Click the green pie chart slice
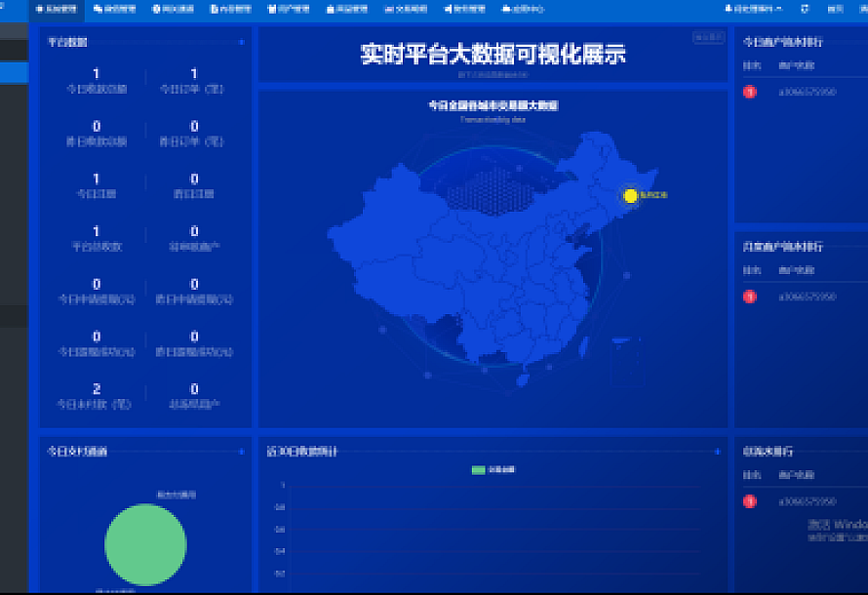 145,544
